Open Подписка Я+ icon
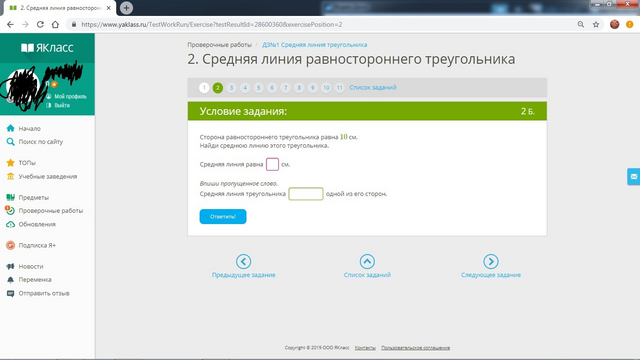This screenshot has width=640, height=360. [x=11, y=245]
